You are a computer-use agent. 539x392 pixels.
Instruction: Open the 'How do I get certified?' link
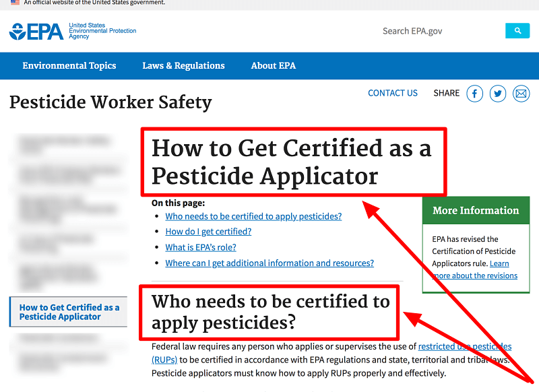pyautogui.click(x=208, y=231)
